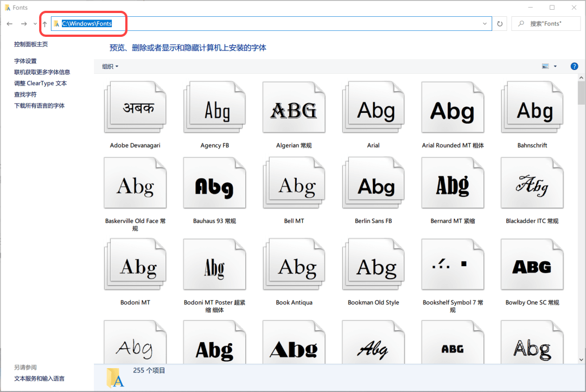Click 下载所有语言的字体 link
The image size is (586, 392).
pos(39,106)
